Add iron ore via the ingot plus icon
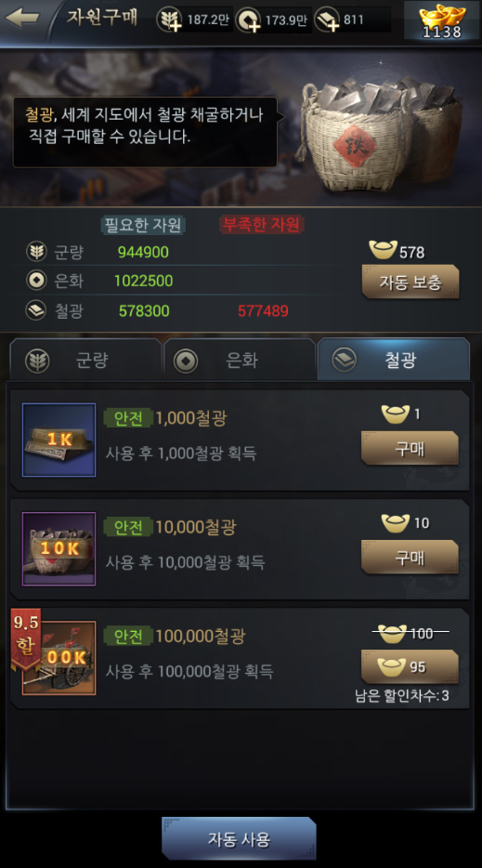 pos(327,20)
